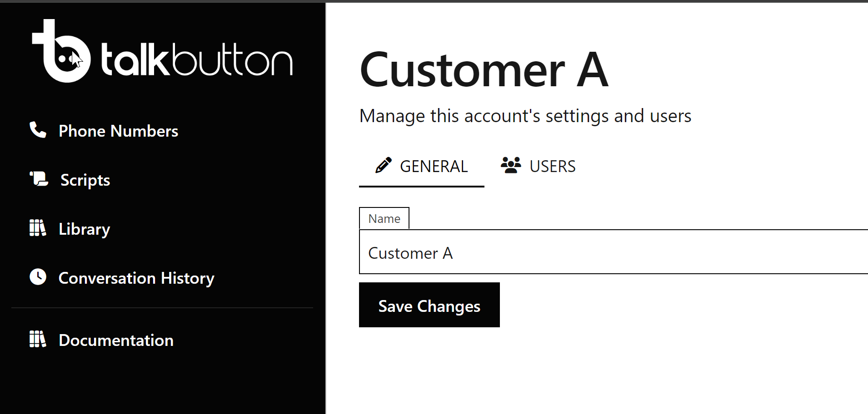
Task: View Conversation History
Action: pyautogui.click(x=136, y=278)
